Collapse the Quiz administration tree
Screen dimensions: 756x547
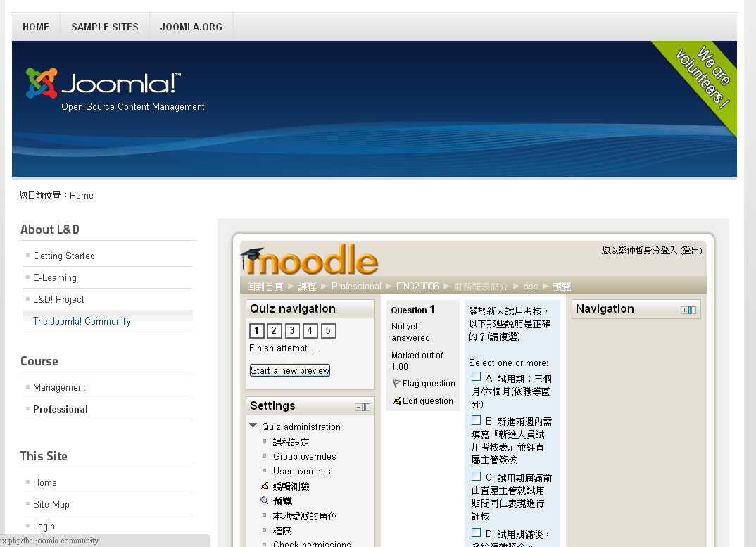pos(253,426)
